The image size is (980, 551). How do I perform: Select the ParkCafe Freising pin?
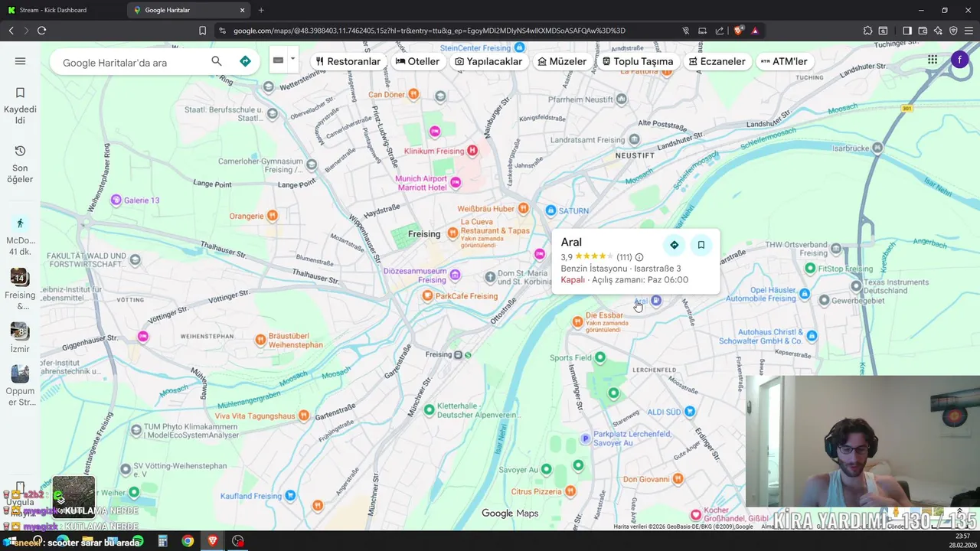pyautogui.click(x=428, y=296)
